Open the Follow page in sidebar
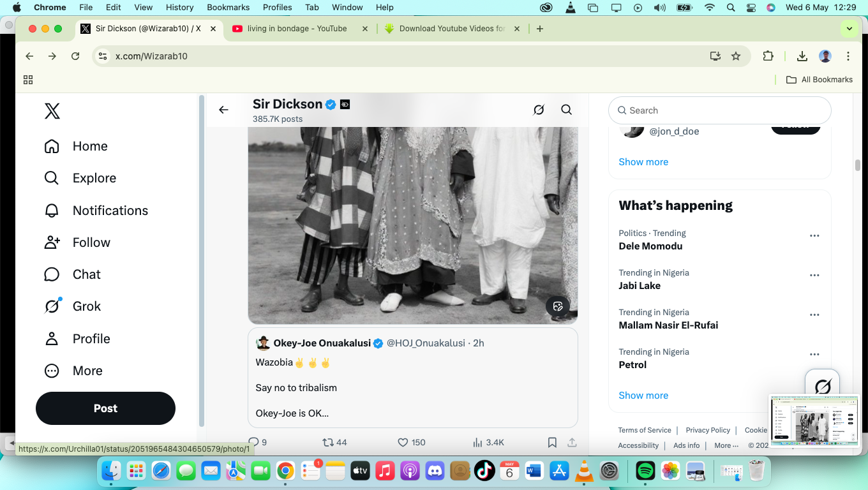The image size is (868, 490). click(x=77, y=242)
